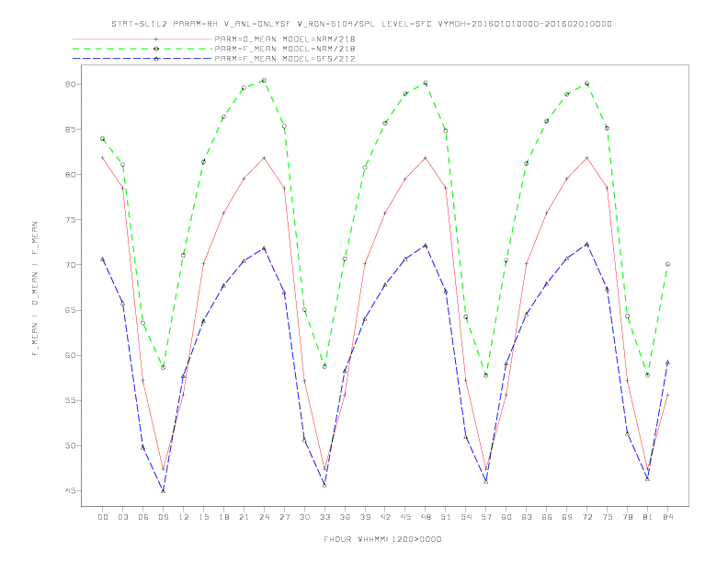The image size is (728, 563).
Task: Click x-axis tick label 42
Action: 385,517
